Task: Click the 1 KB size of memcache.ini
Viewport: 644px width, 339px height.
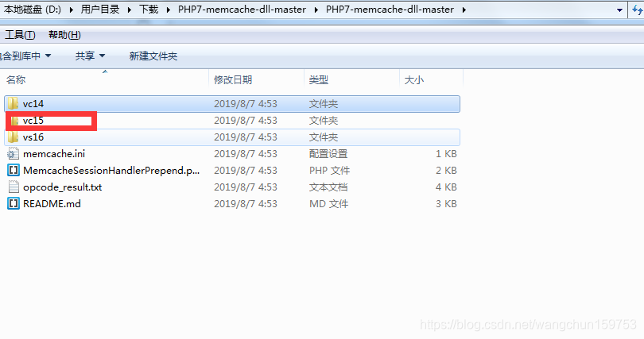Action: pyautogui.click(x=446, y=154)
